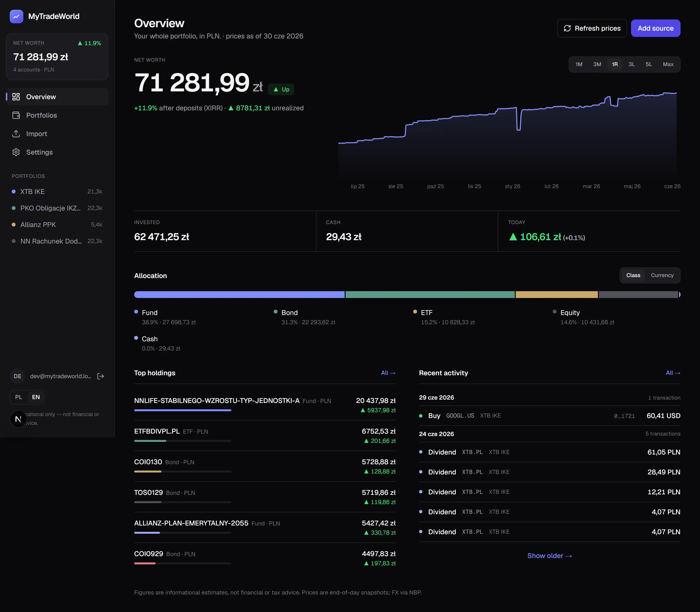Click the Up trend badge
This screenshot has height=612, width=700.
pyautogui.click(x=281, y=89)
